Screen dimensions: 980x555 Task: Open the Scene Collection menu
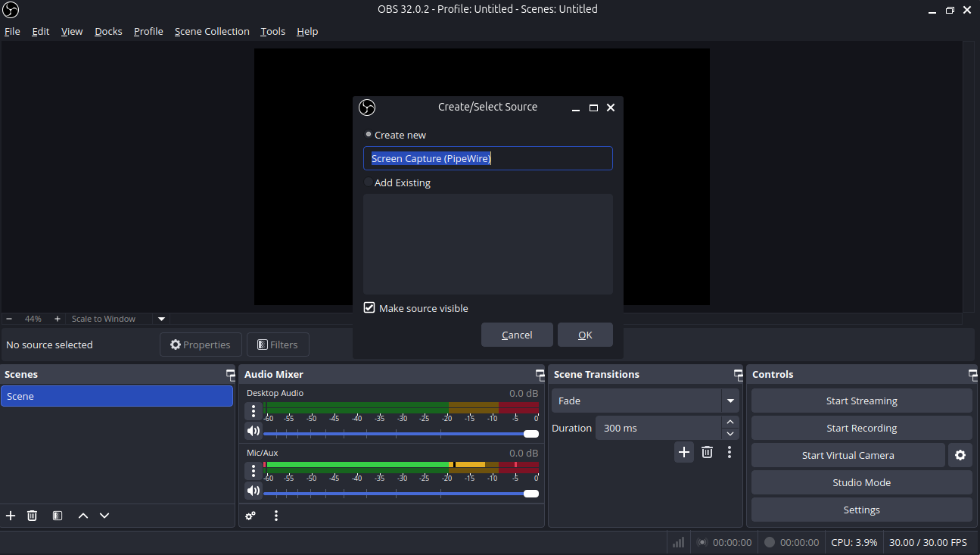click(212, 31)
